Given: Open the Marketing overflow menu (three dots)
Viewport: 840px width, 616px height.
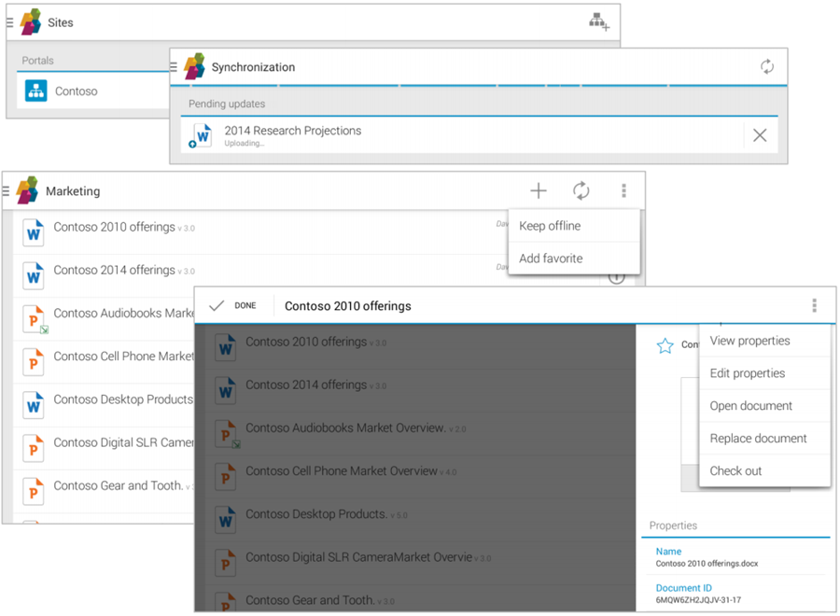Looking at the screenshot, I should [x=623, y=191].
